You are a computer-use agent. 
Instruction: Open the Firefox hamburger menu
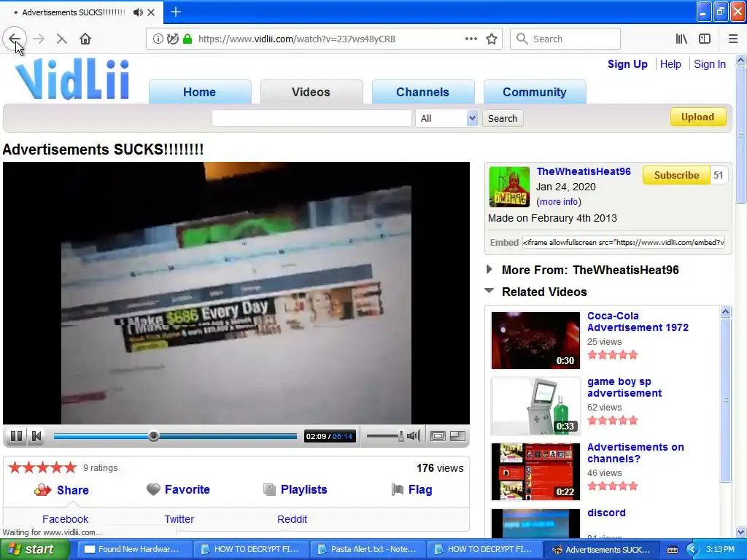pyautogui.click(x=733, y=39)
